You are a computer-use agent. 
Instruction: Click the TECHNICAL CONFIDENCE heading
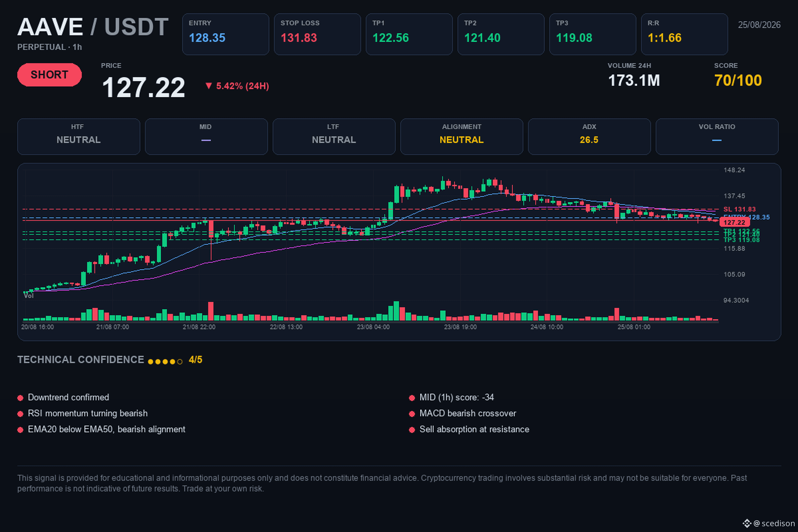click(x=81, y=360)
